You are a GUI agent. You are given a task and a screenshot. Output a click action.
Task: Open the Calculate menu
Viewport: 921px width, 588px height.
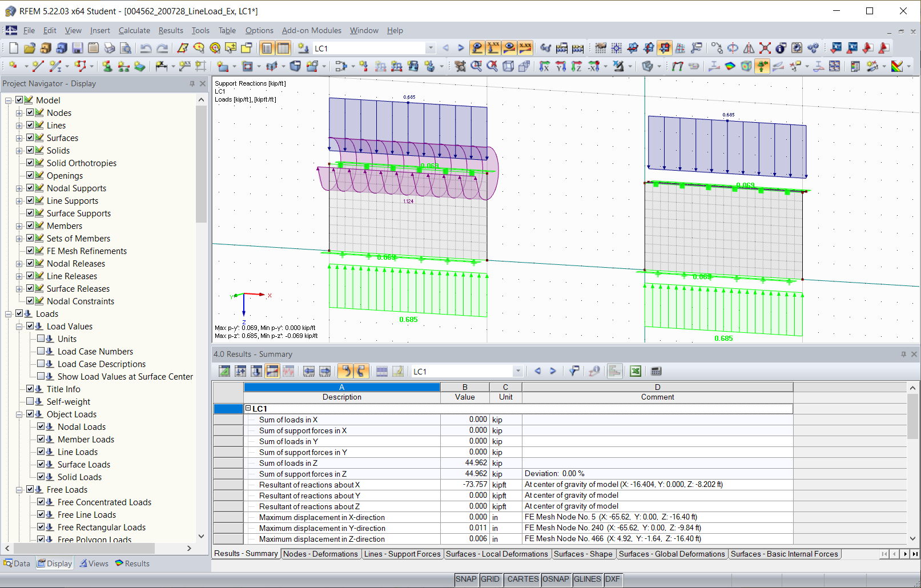coord(134,30)
